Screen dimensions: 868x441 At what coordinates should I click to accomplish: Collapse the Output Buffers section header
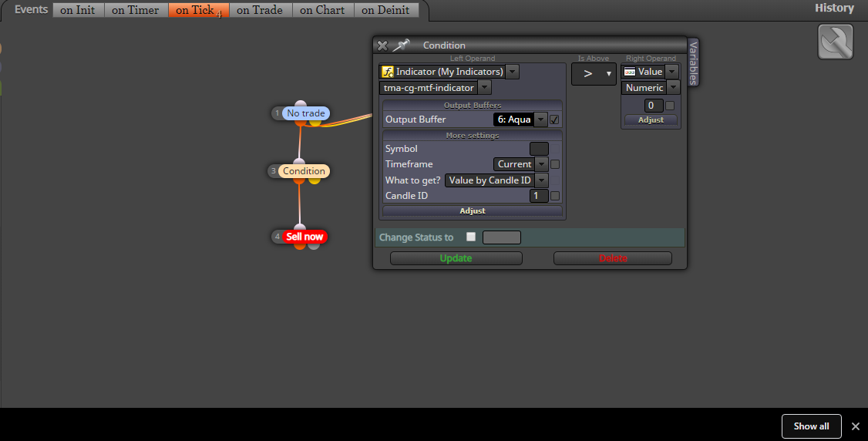point(473,105)
